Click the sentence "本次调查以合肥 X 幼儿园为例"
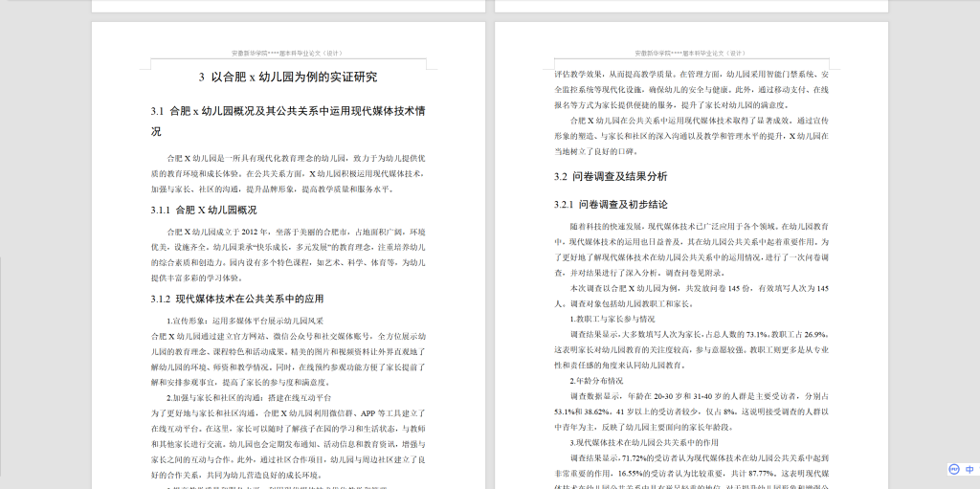 pos(626,289)
